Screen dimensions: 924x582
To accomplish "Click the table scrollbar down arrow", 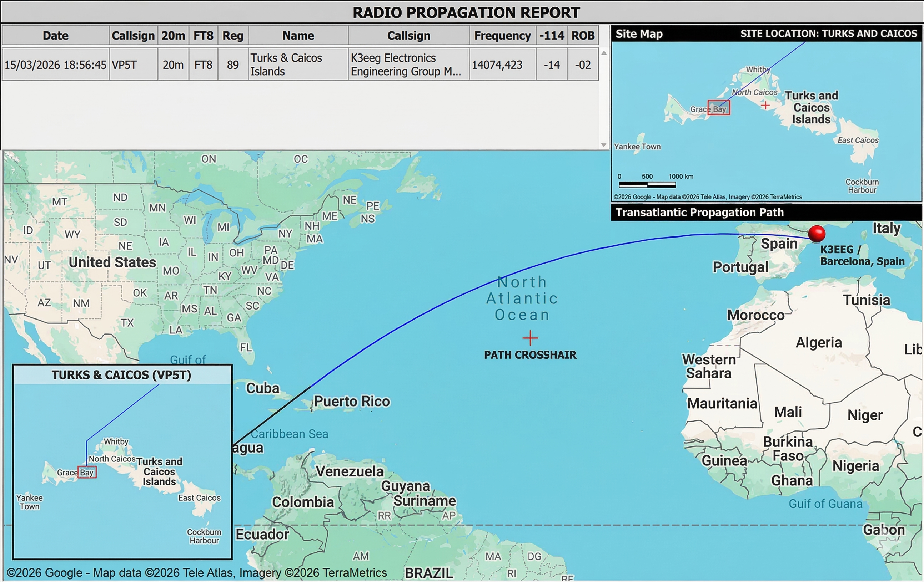I will [x=604, y=144].
